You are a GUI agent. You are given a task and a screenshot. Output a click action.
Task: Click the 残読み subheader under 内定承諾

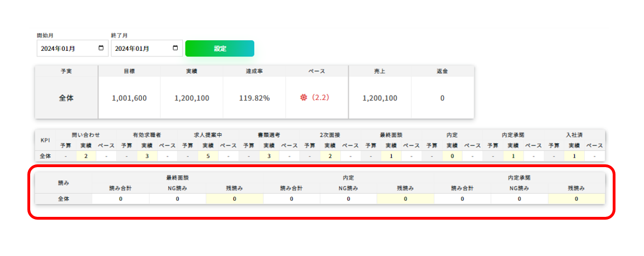click(576, 188)
